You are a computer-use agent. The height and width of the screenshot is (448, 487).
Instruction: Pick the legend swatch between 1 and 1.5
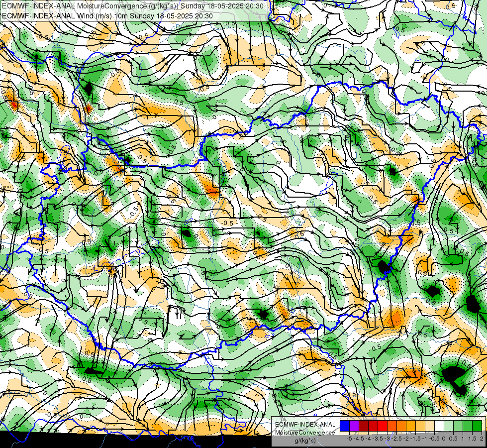tap(468, 426)
